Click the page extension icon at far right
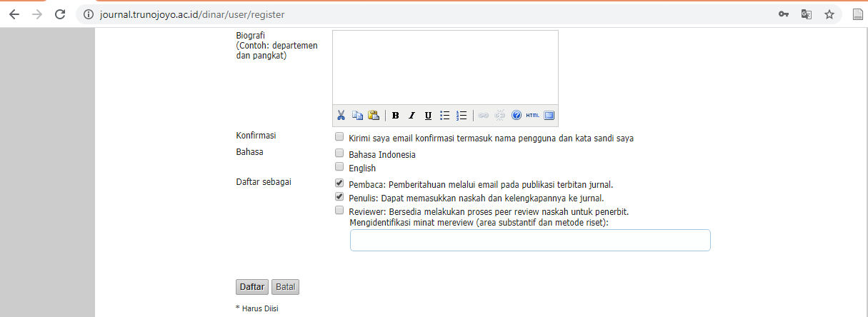868x317 pixels. pos(857,14)
